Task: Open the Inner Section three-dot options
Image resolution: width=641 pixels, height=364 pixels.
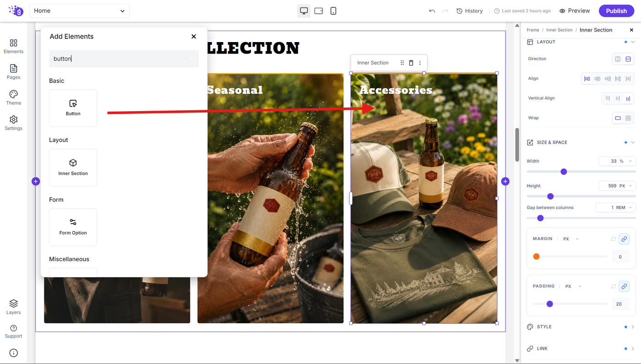Action: pos(420,63)
